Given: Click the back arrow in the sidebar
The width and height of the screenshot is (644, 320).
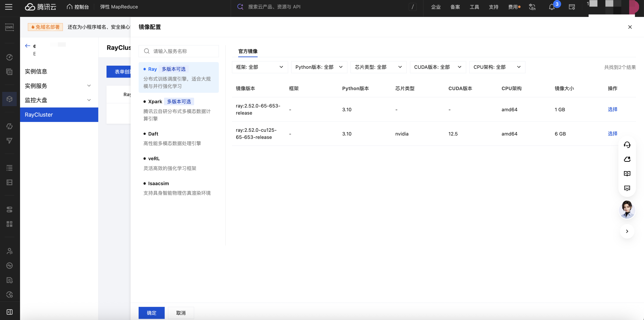Looking at the screenshot, I should click(27, 46).
